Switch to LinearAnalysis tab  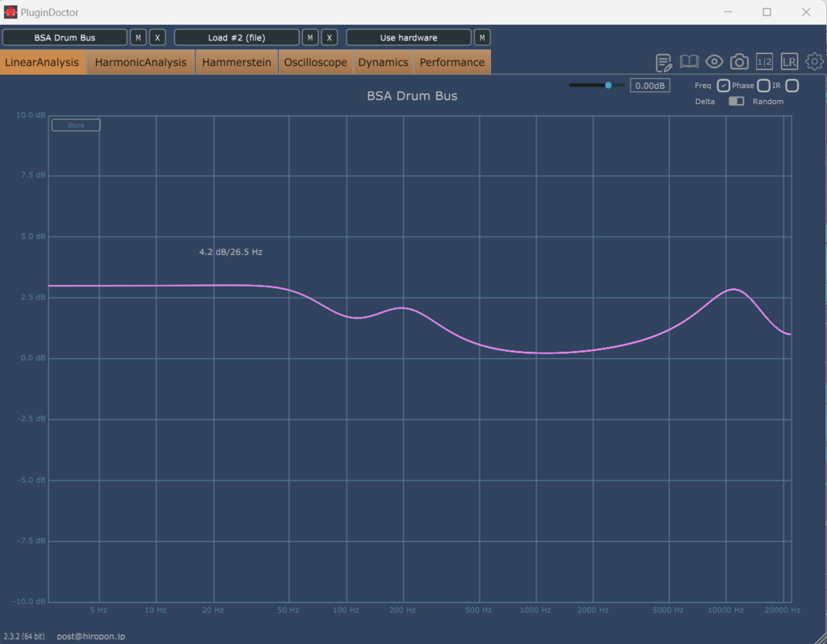(42, 62)
